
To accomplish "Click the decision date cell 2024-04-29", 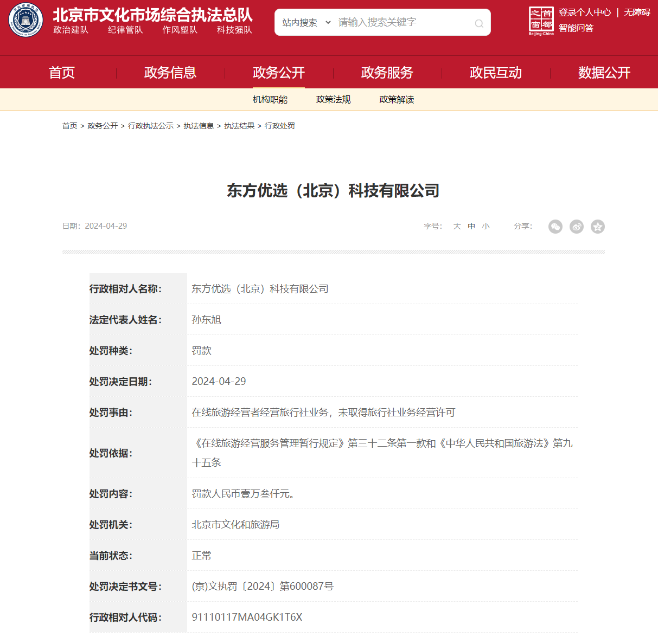I will point(219,382).
